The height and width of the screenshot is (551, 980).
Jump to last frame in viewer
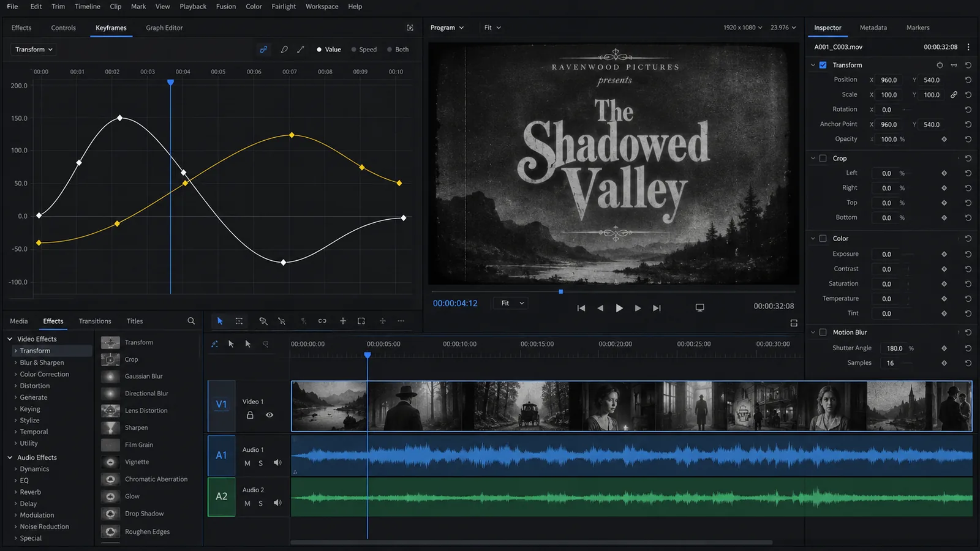tap(657, 308)
